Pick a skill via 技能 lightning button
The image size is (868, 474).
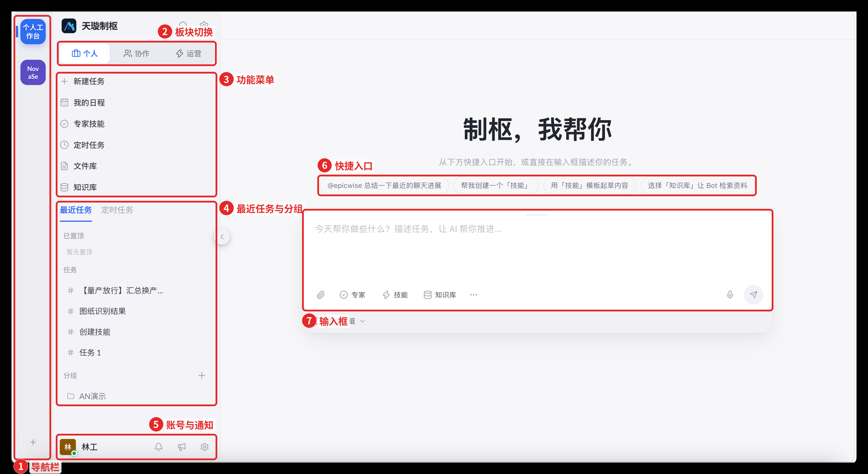(x=395, y=295)
